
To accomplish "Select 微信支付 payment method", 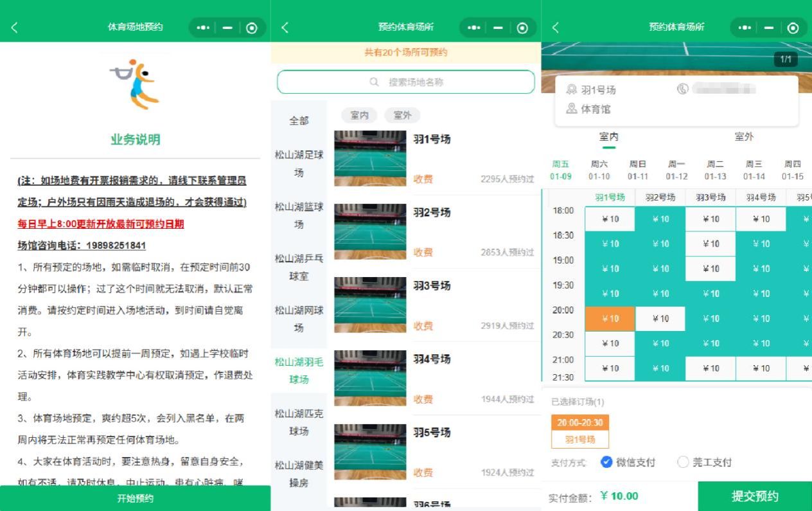I will (x=628, y=462).
